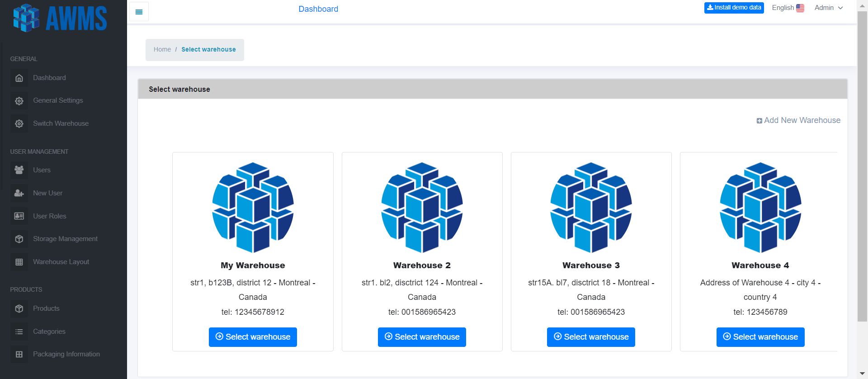The width and height of the screenshot is (868, 379).
Task: Click Home in the breadcrumb
Action: [x=162, y=49]
